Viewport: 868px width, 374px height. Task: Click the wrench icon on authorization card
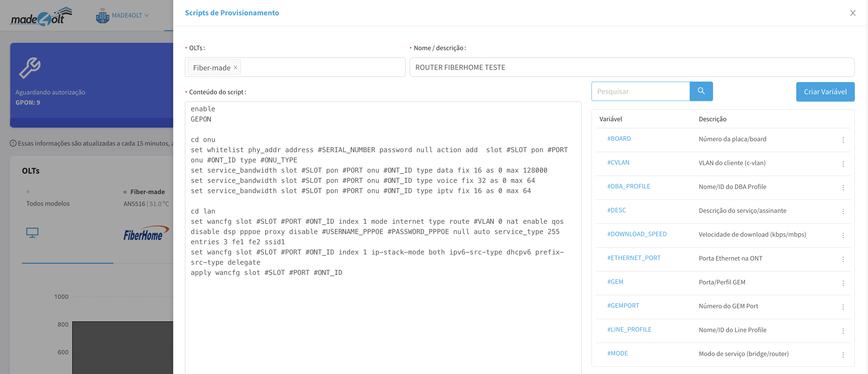coord(30,68)
